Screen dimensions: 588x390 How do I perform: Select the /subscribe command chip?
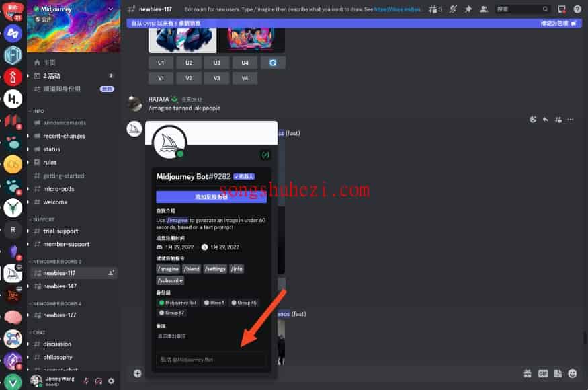[170, 280]
